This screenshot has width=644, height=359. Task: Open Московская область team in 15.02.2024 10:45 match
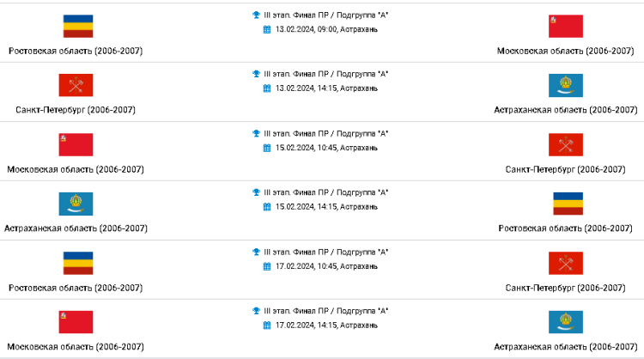(76, 169)
